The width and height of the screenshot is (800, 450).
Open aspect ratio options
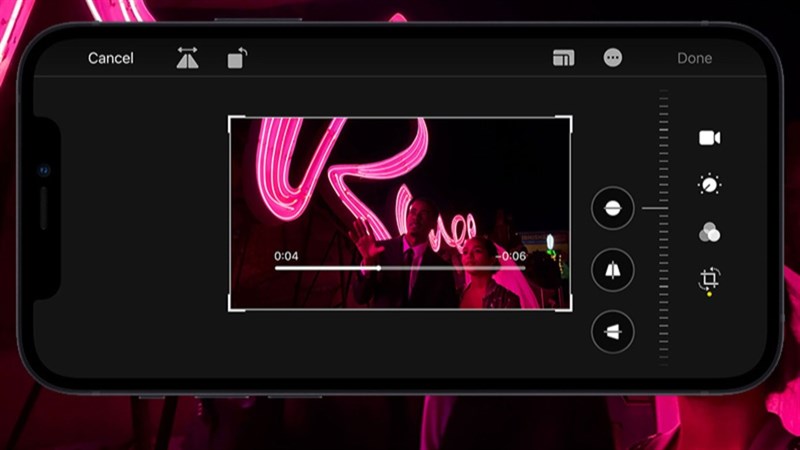click(x=564, y=58)
